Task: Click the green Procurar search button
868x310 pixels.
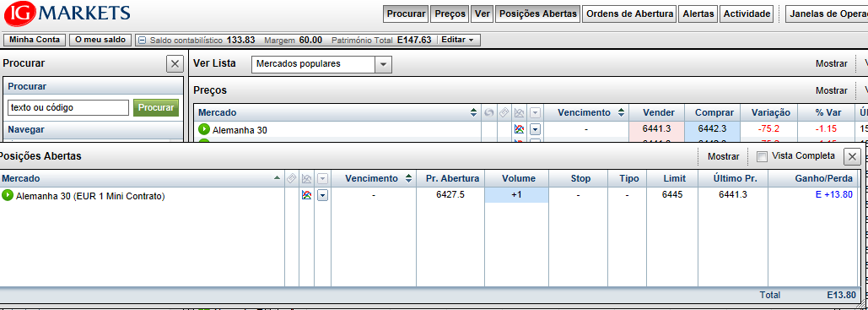Action: (x=155, y=107)
